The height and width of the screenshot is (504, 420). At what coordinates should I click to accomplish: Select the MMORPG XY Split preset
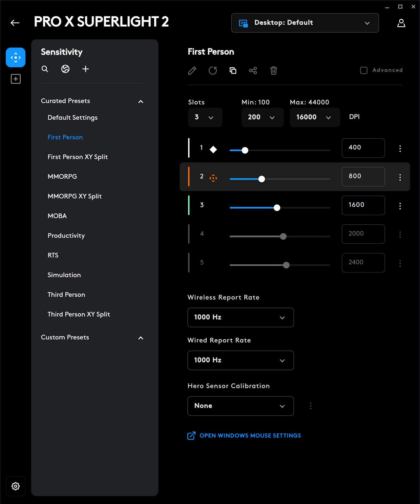click(74, 196)
